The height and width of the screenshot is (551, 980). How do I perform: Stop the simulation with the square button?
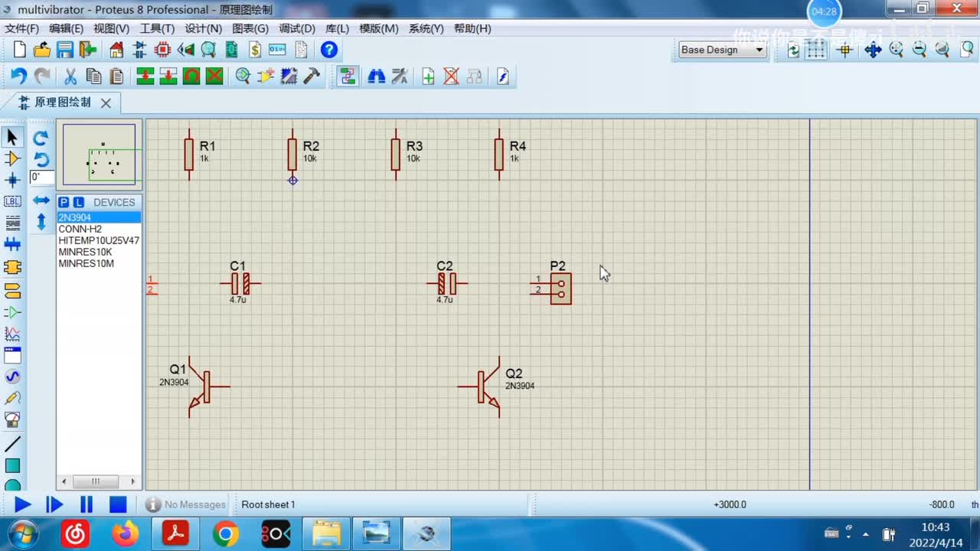[x=117, y=504]
